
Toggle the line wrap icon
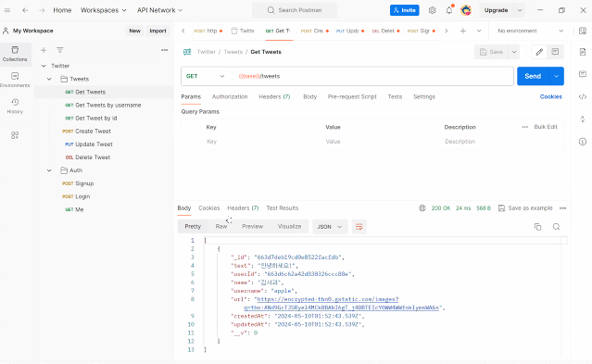(359, 227)
